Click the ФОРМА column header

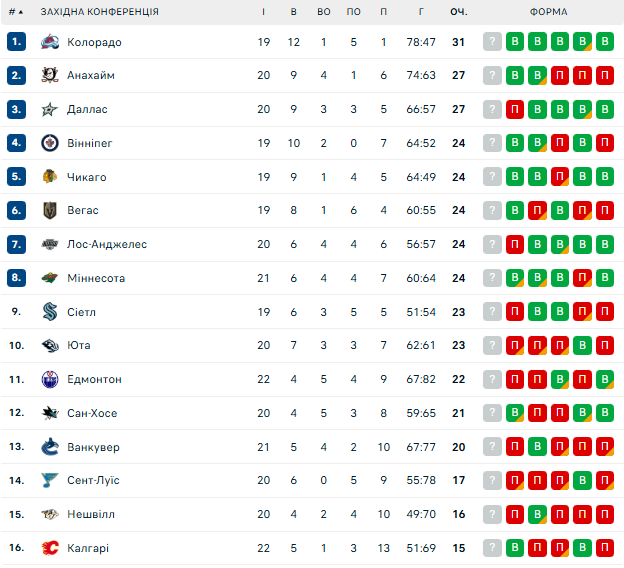549,12
